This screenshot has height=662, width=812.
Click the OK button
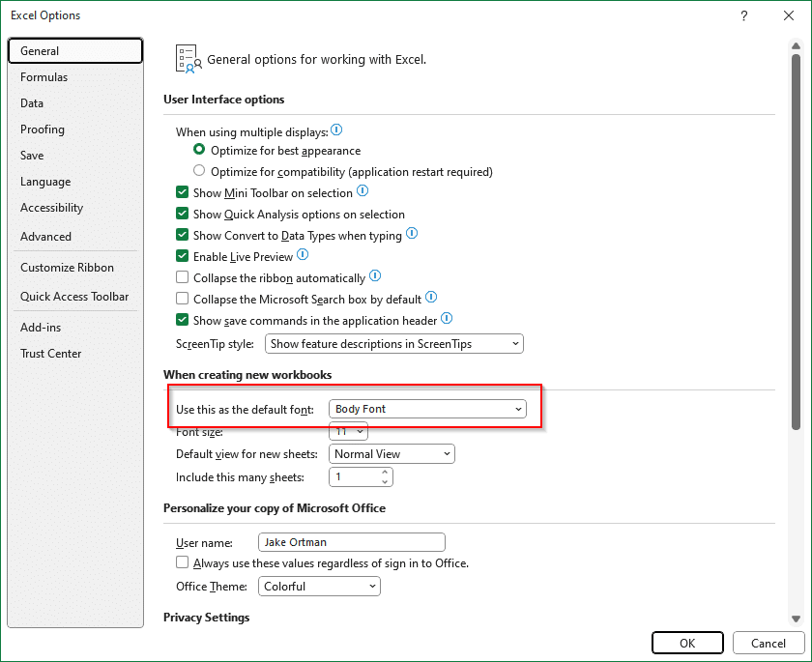pyautogui.click(x=687, y=643)
